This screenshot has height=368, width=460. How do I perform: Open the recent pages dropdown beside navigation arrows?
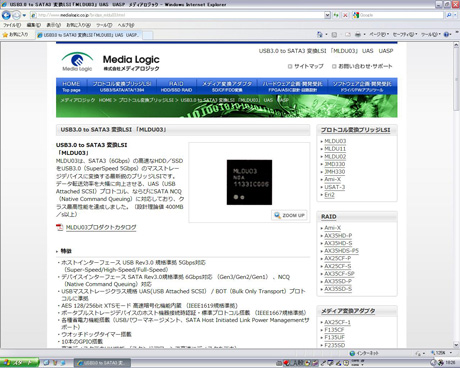coord(24,15)
